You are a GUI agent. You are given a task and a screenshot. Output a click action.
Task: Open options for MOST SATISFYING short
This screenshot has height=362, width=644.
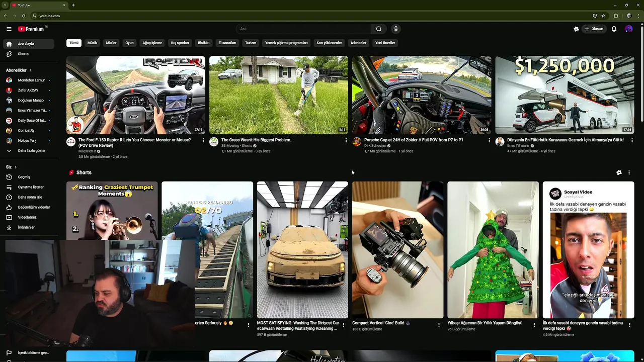[344, 325]
